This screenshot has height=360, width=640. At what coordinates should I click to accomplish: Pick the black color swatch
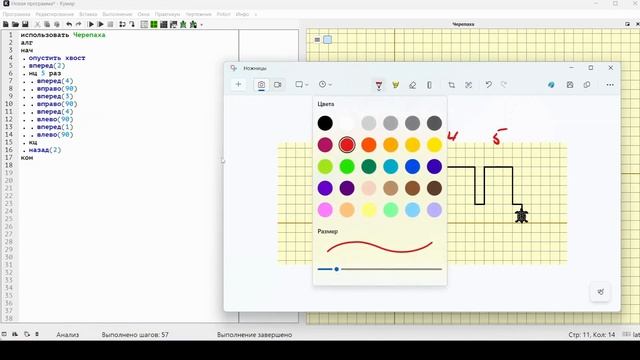325,123
